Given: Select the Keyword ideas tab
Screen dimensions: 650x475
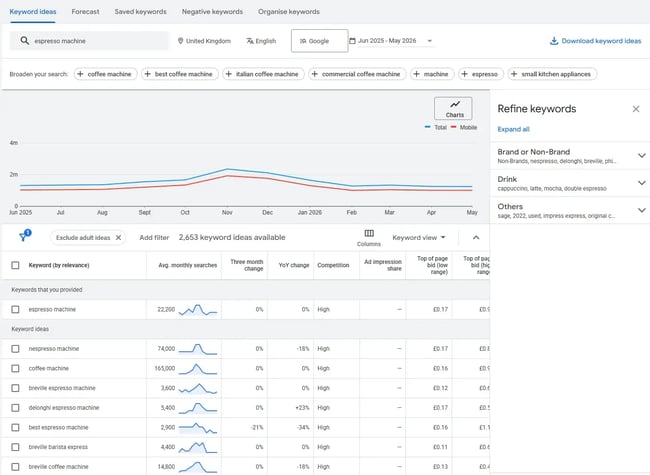Looking at the screenshot, I should click(x=33, y=12).
